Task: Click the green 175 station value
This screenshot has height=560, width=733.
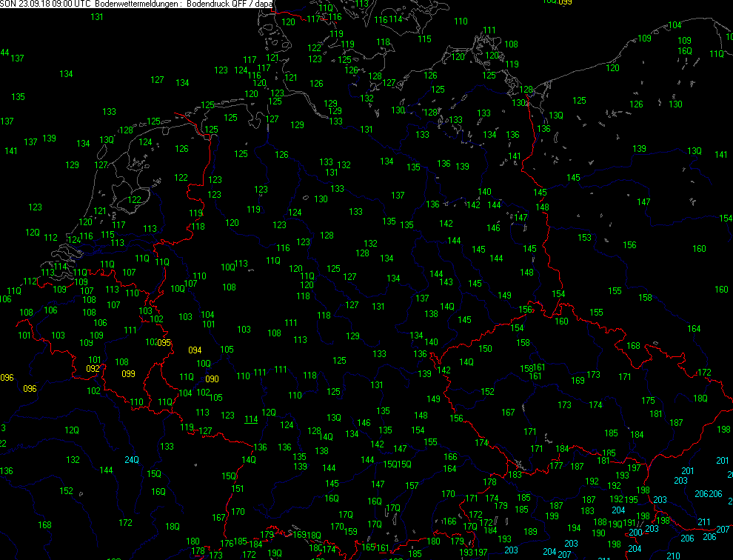Action: (x=648, y=401)
